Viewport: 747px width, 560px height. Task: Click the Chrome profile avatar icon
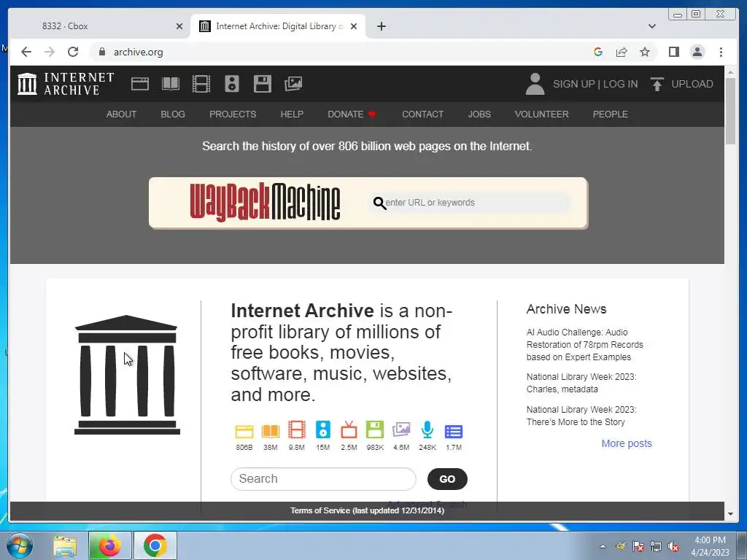[697, 52]
